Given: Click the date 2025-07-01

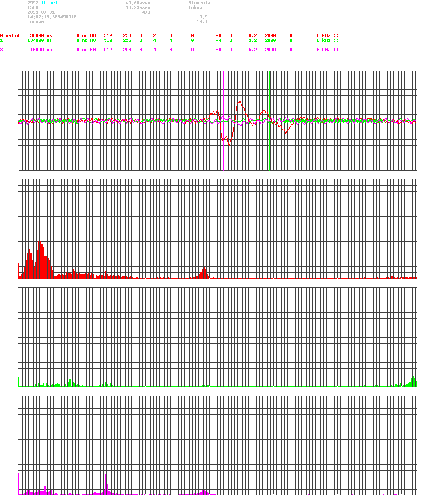Looking at the screenshot, I should point(41,12).
